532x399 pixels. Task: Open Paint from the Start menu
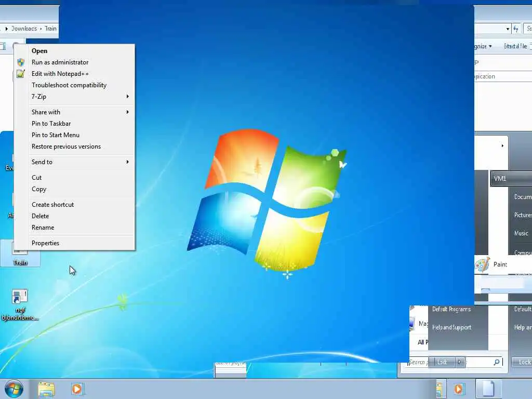(x=500, y=264)
